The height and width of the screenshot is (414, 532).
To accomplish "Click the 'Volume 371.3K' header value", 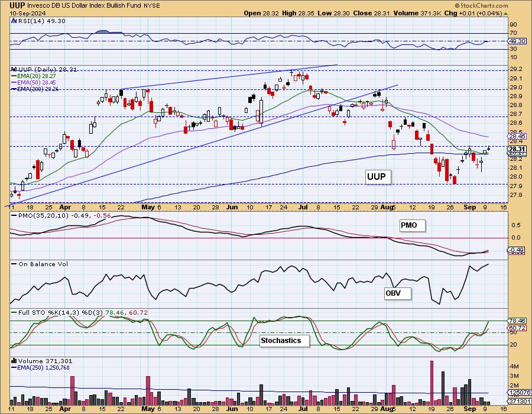I will [x=418, y=13].
